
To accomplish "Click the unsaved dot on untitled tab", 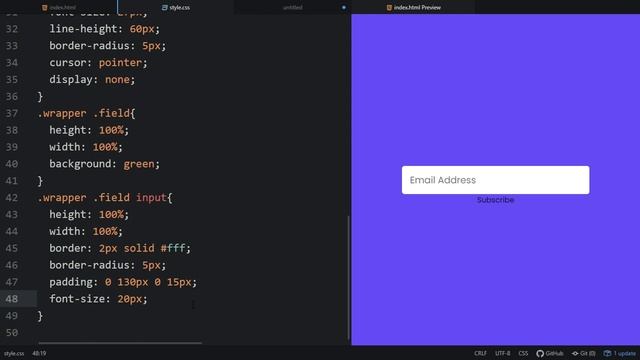I will tap(344, 7).
